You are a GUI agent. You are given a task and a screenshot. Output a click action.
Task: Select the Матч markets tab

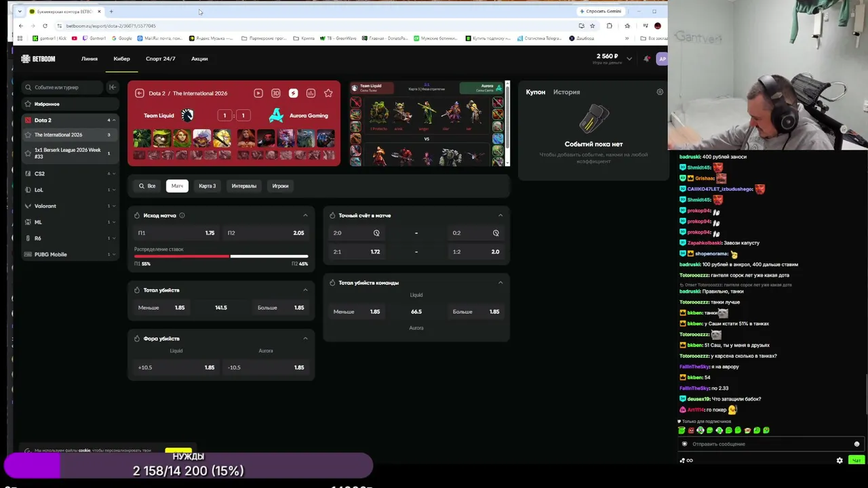pos(177,186)
